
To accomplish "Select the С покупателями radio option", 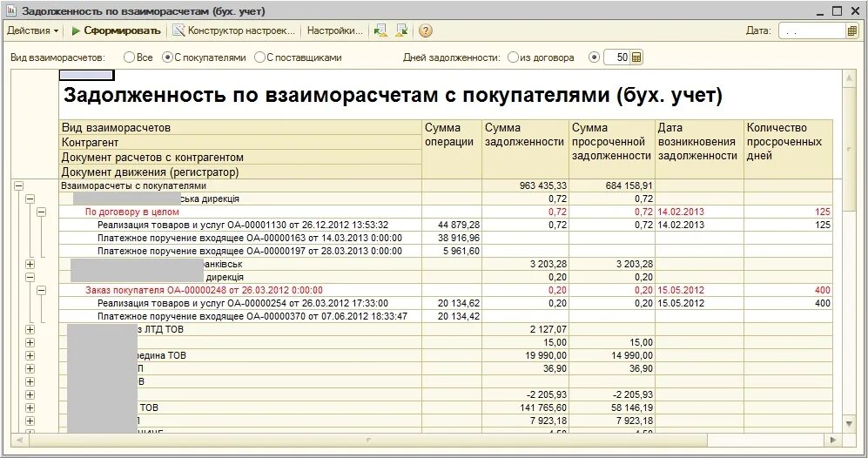I will click(168, 57).
